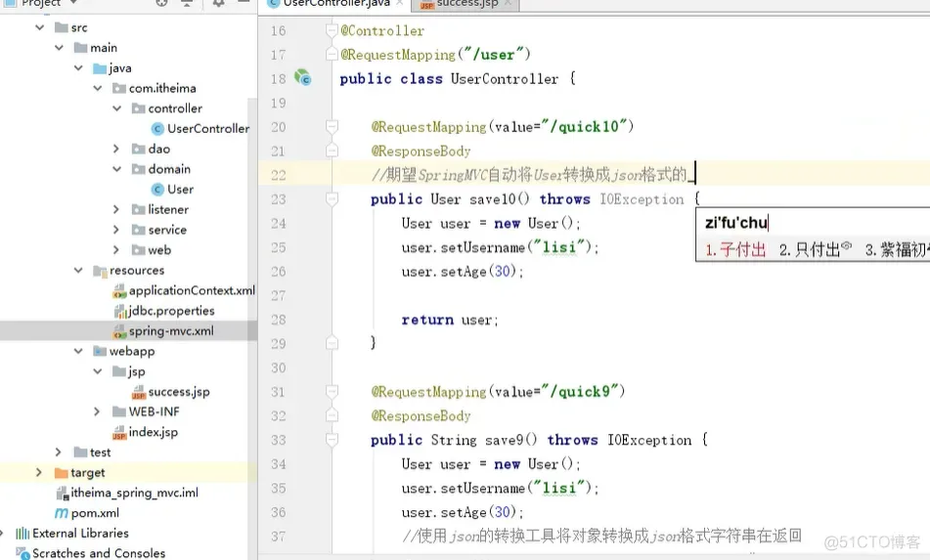The height and width of the screenshot is (560, 930).
Task: Click user.setAge(30) on line 26
Action: coord(462,272)
